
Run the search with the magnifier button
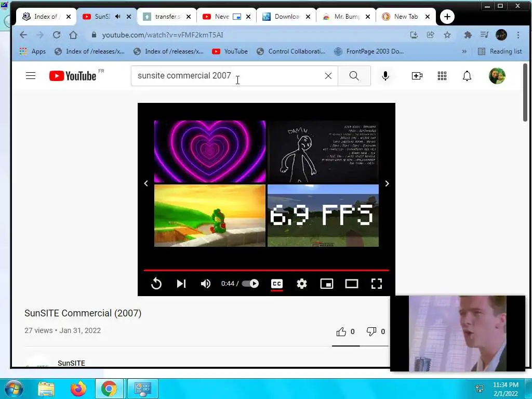pos(354,76)
